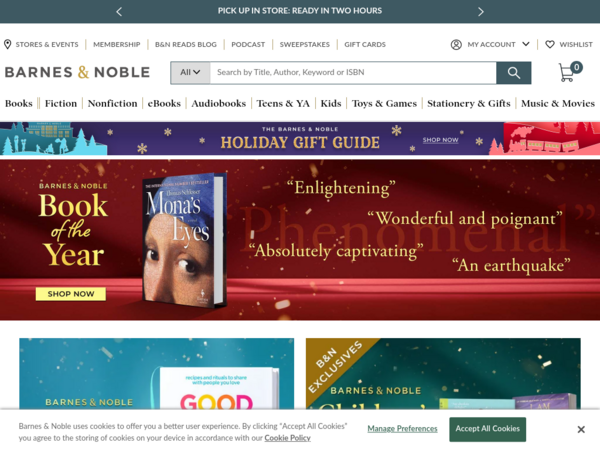Open the All search category dropdown

tap(190, 73)
